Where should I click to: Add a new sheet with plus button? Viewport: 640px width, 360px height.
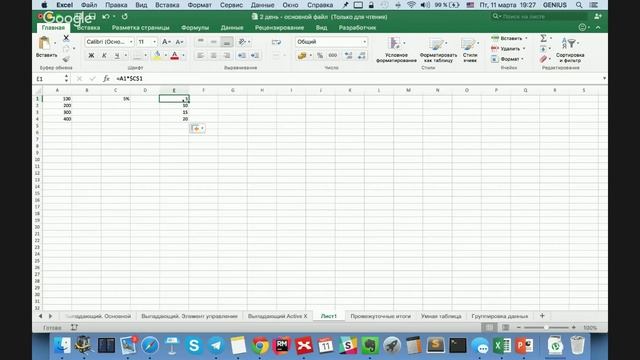[542, 316]
